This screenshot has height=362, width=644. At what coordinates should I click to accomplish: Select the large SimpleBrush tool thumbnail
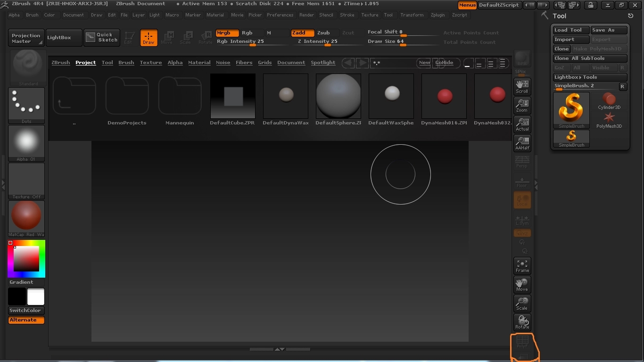point(571,110)
